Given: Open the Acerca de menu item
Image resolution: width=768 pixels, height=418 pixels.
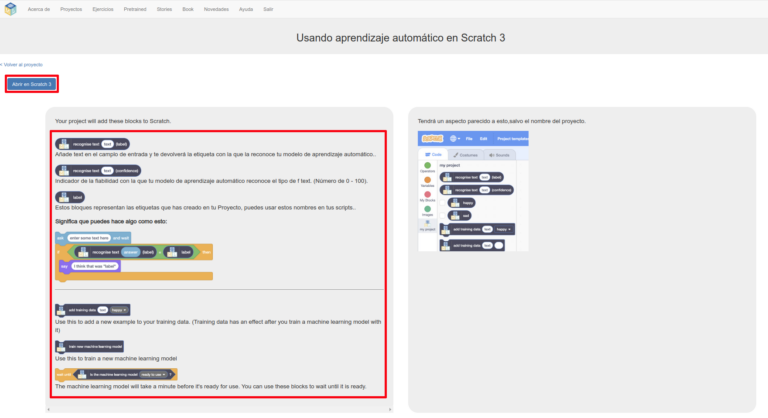Looking at the screenshot, I should click(x=39, y=9).
